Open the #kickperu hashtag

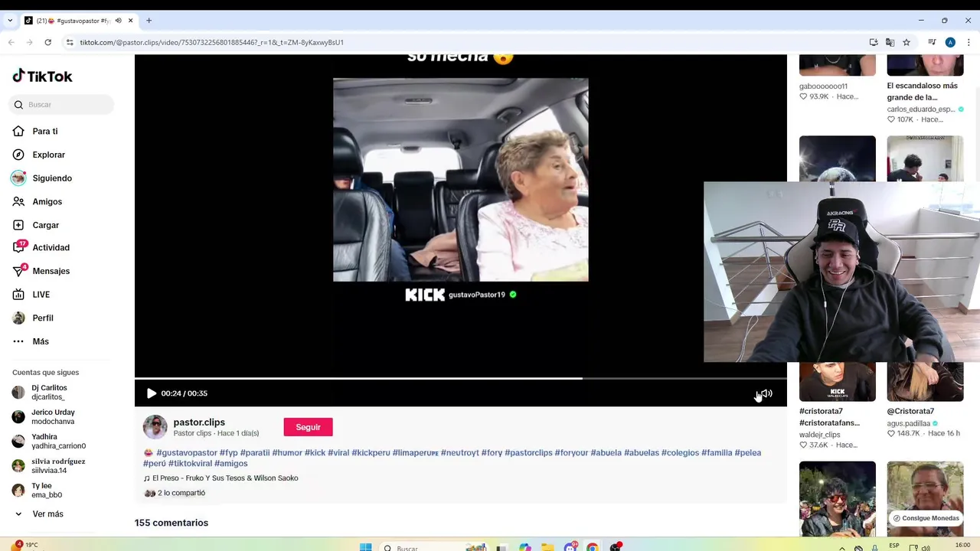[371, 453]
